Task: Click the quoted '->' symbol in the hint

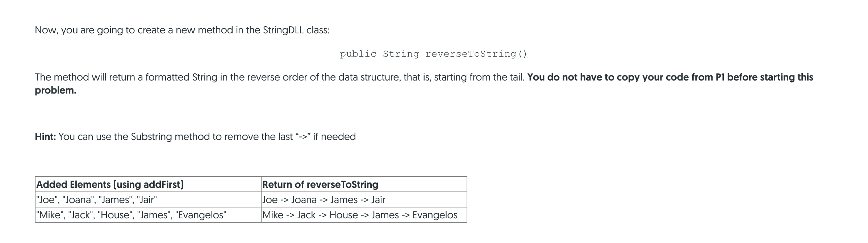Action: click(303, 137)
